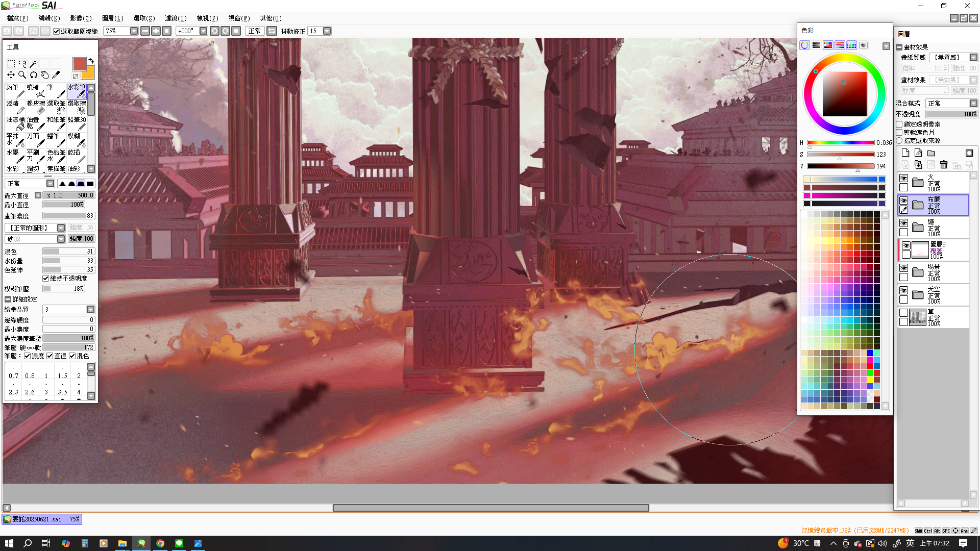
Task: Hide the 火 layer folder
Action: 904,179
